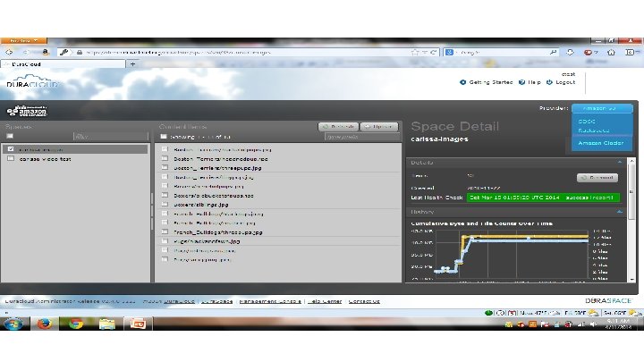Screen dimensions: 644x362
Task: Open the bookmarks menu icon at toolbar end
Action: click(630, 52)
